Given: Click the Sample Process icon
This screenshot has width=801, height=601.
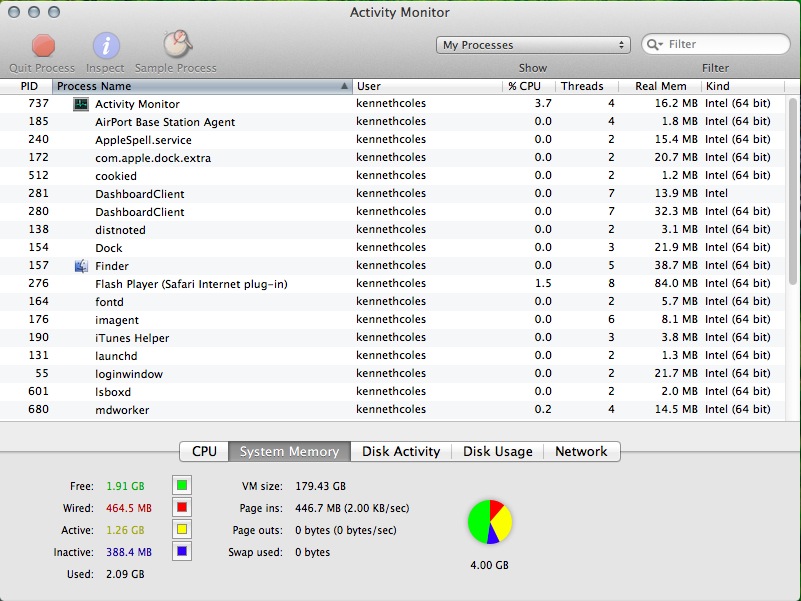Looking at the screenshot, I should [x=177, y=44].
